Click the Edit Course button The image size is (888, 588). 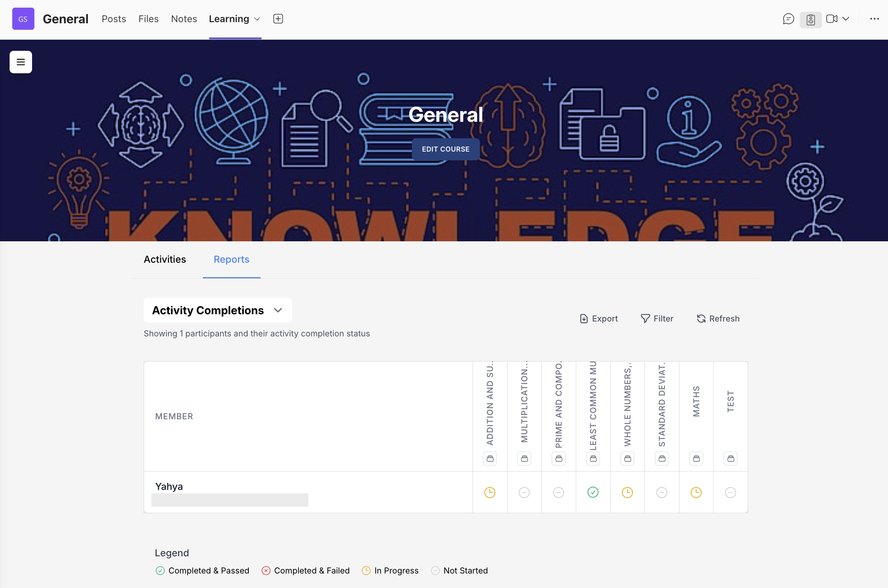click(x=446, y=149)
